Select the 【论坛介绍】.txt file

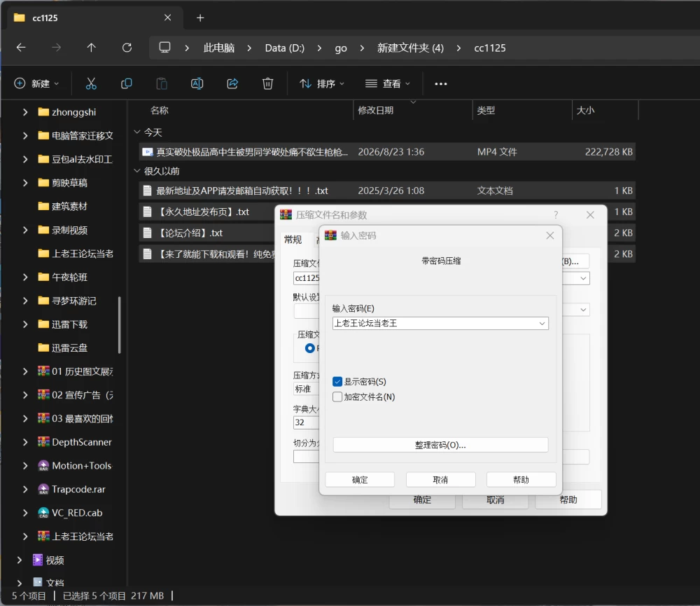(190, 233)
